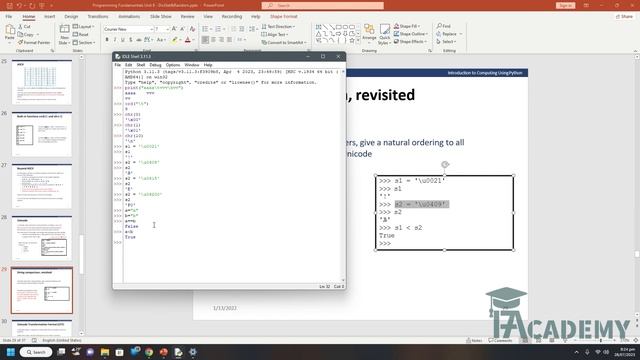
Task: Click Reset in the Slides group
Action: pyautogui.click(x=81, y=35)
